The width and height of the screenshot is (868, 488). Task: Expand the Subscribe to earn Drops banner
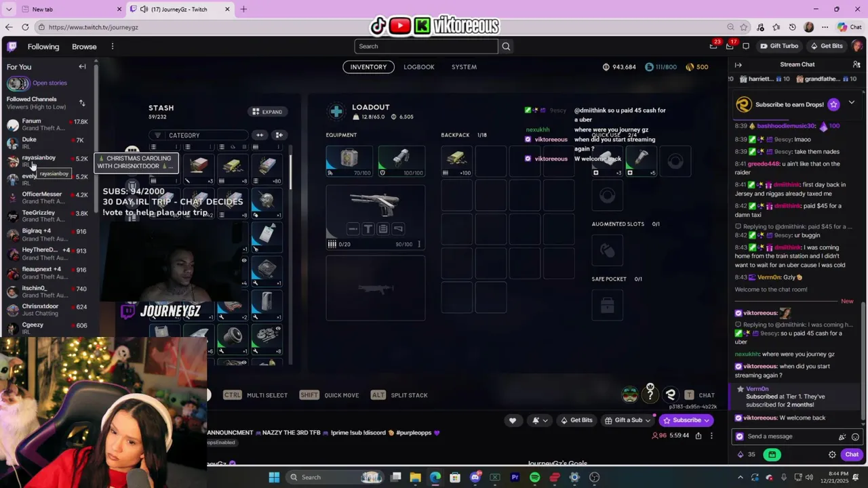851,103
